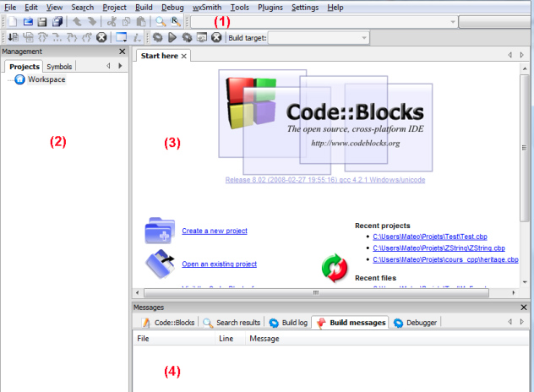The height and width of the screenshot is (392, 534).
Task: Click the Cut scissors icon
Action: [112, 22]
